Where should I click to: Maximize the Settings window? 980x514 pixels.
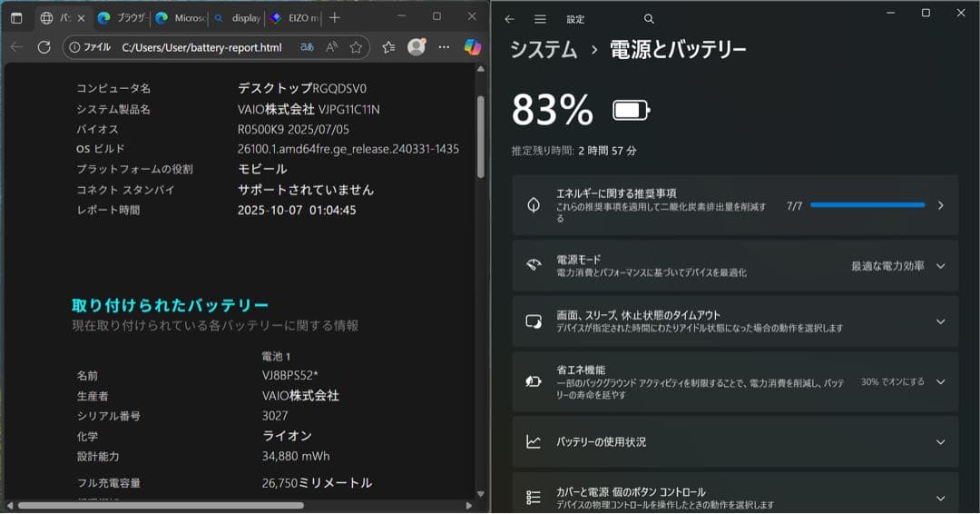click(926, 13)
